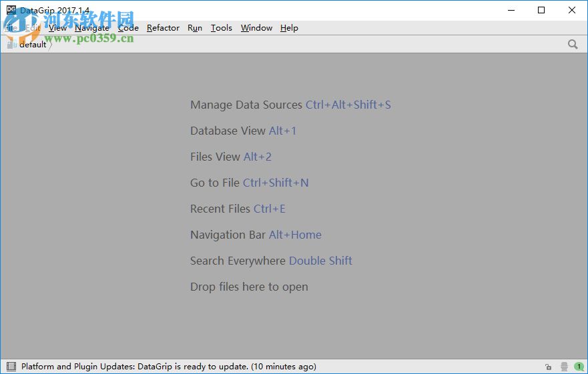Click the Manage Data Sources hint text
588x374 pixels.
pos(246,105)
